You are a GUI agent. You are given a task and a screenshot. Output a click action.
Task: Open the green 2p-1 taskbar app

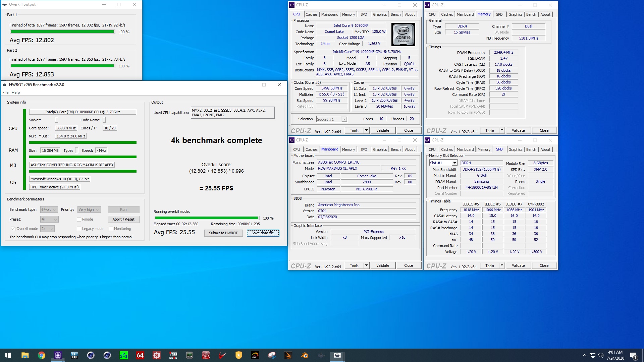[123, 355]
